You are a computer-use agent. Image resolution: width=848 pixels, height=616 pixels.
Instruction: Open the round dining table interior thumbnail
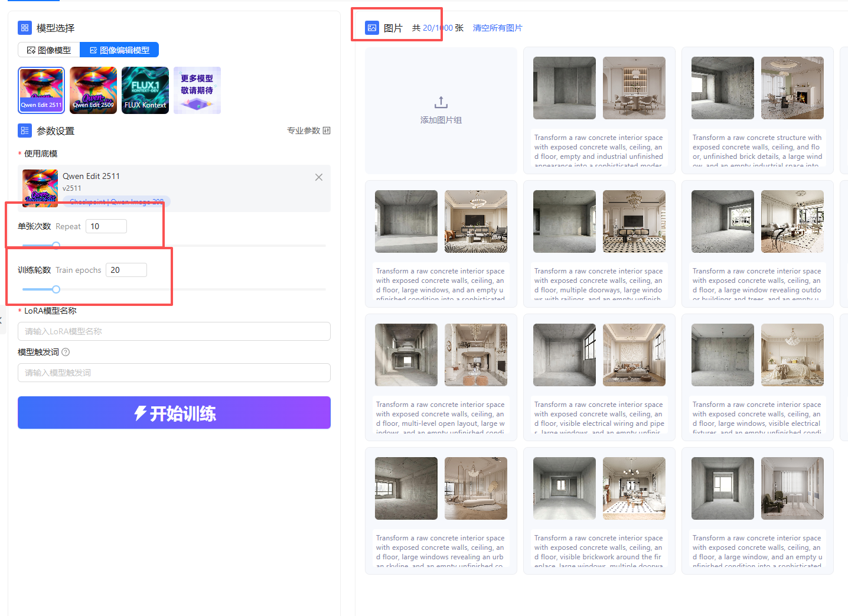[x=634, y=88]
